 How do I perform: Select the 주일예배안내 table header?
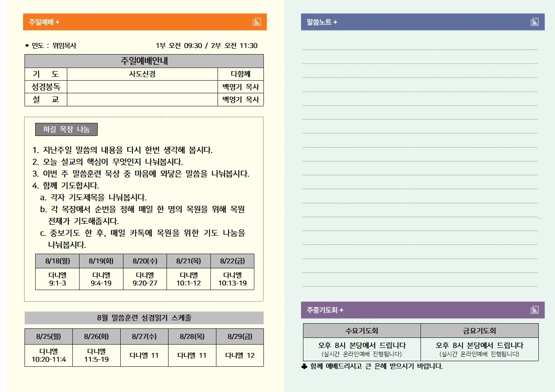tap(144, 61)
